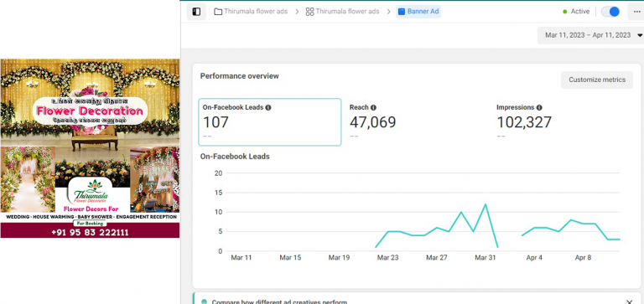Open Thirumala flower ads ad set breadcrumb

(347, 12)
